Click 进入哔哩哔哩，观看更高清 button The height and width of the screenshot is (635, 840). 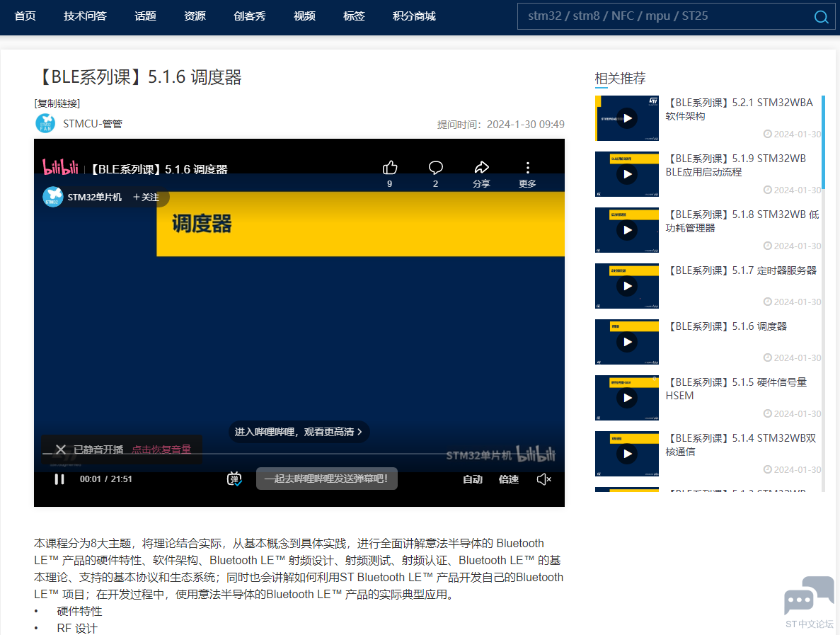pos(299,432)
